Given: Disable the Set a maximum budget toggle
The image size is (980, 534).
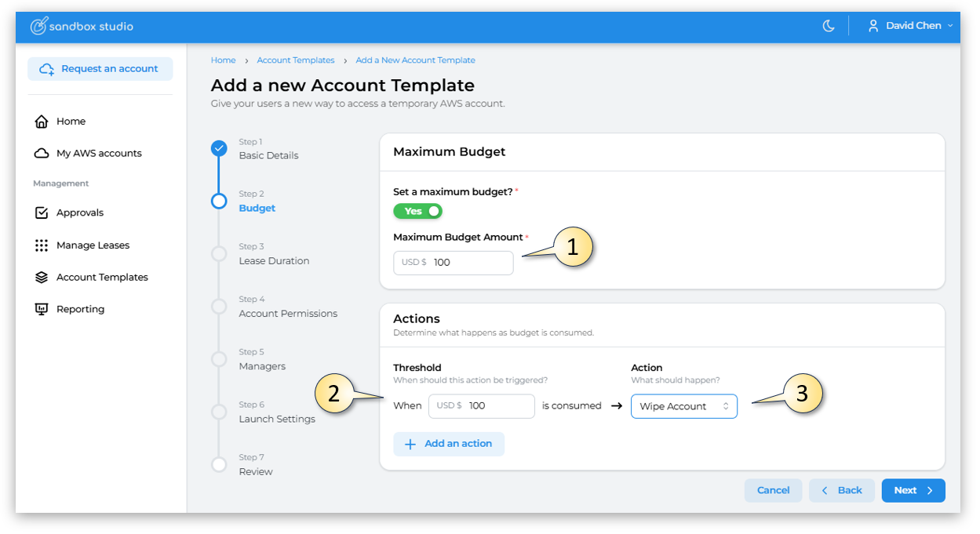Looking at the screenshot, I should (x=417, y=211).
